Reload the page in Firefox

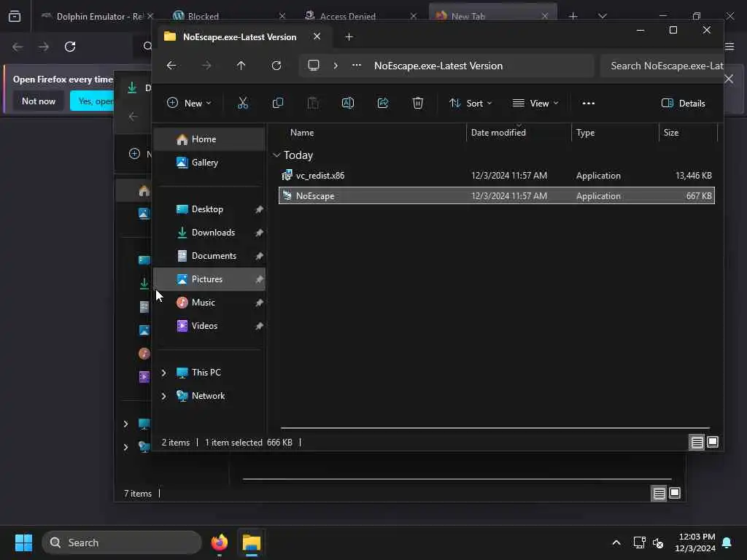coord(70,47)
